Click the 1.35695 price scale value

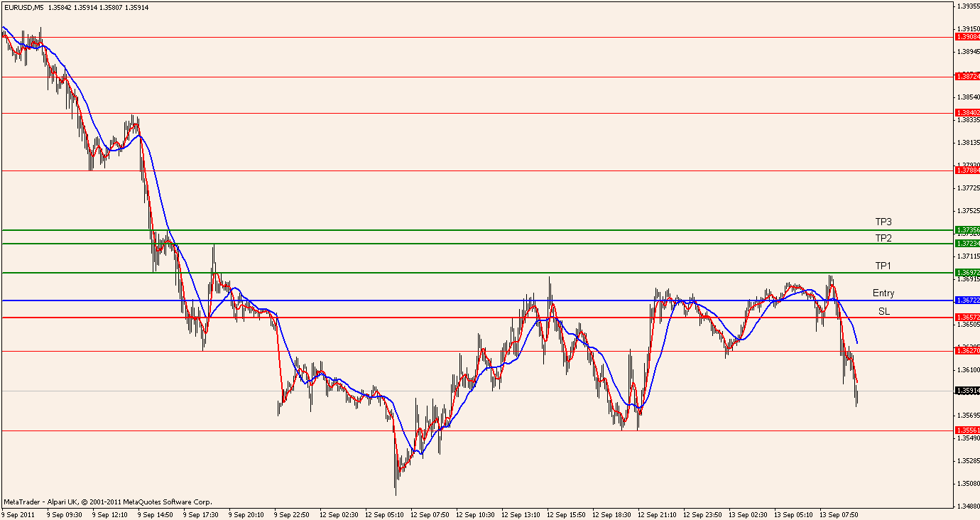(967, 415)
